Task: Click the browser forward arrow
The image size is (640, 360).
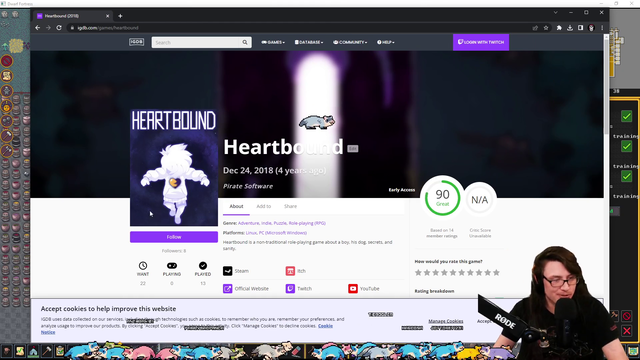Action: coord(48,28)
